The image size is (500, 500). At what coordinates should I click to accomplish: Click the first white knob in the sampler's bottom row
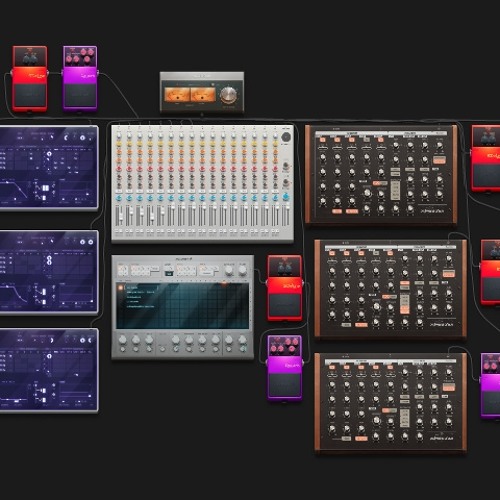123,340
